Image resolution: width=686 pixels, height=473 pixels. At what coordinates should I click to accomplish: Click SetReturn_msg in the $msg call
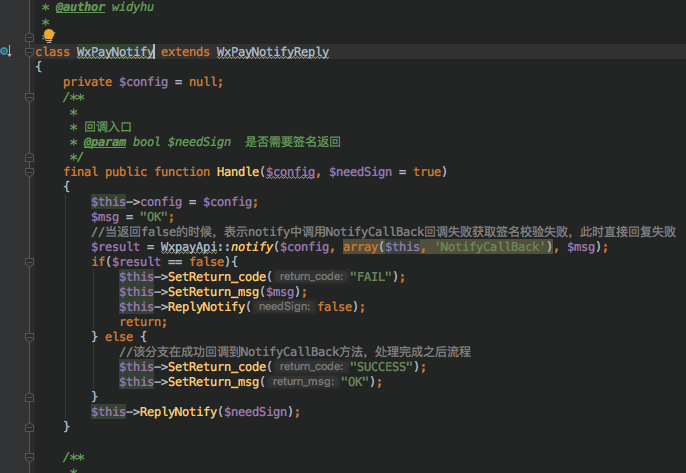214,292
